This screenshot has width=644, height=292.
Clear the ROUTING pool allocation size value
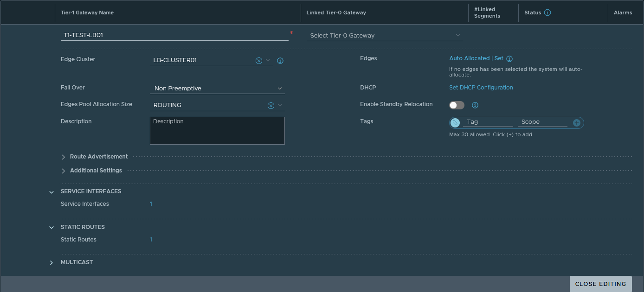point(271,105)
